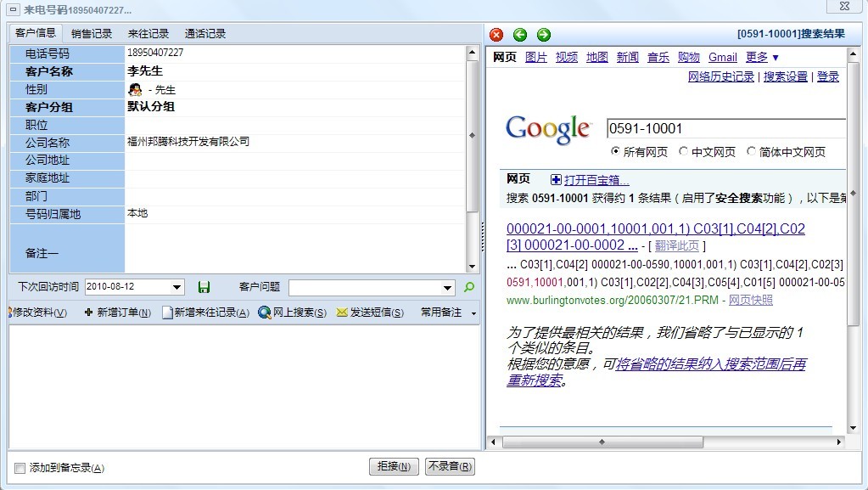Open Google 图片 link
This screenshot has height=490, width=868.
coord(536,57)
